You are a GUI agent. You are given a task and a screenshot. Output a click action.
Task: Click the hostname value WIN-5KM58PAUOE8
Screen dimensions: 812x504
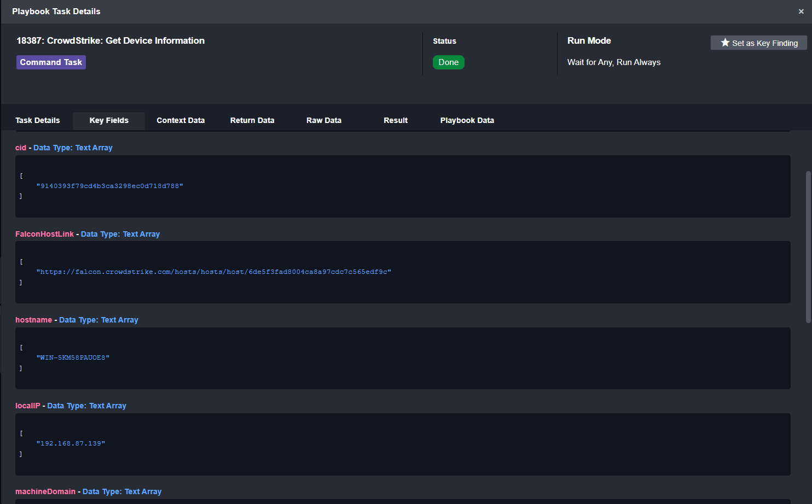click(73, 358)
